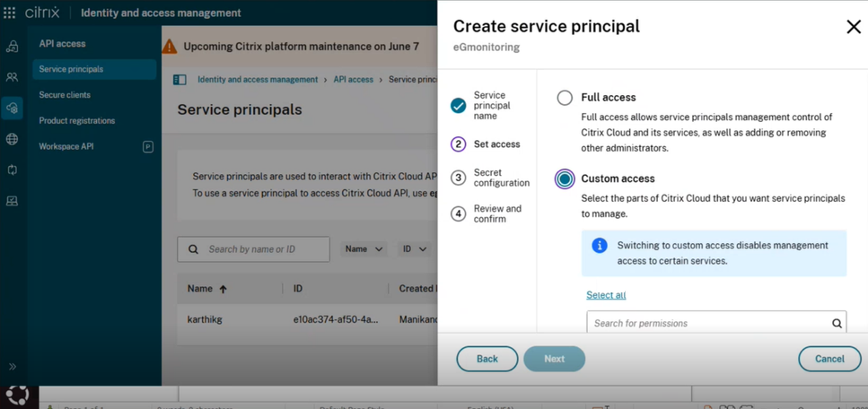Click the magnifier icon in permissions search
The image size is (868, 409).
(x=836, y=324)
